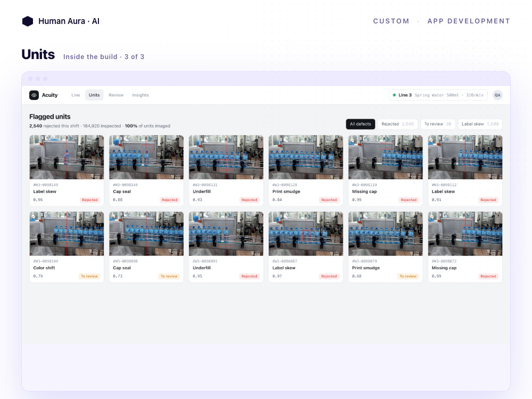532x399 pixels.
Task: Open thumbnail of unit #W3-0098098
Action: [x=146, y=234]
